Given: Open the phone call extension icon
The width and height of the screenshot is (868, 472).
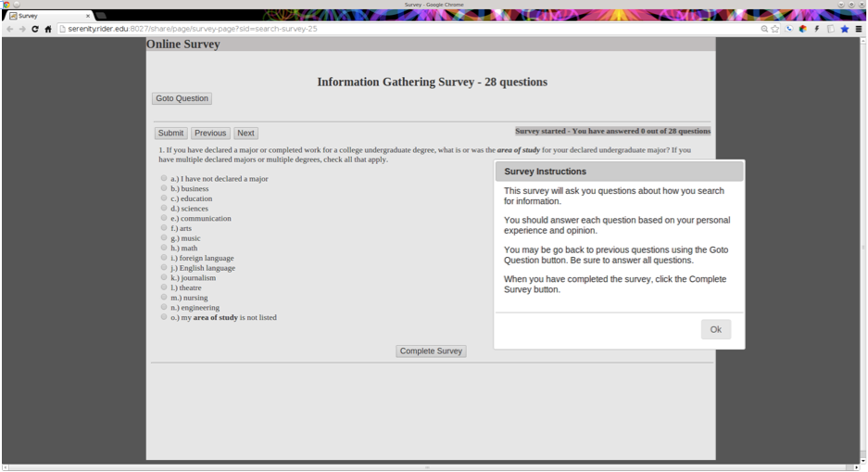Looking at the screenshot, I should [789, 29].
